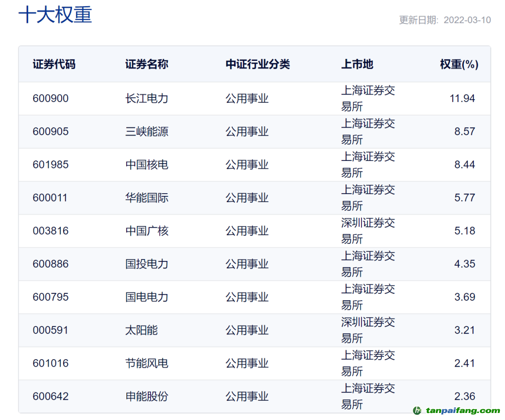Select the 证券名称 column header
Viewport: 505px width, 420px height.
point(146,65)
